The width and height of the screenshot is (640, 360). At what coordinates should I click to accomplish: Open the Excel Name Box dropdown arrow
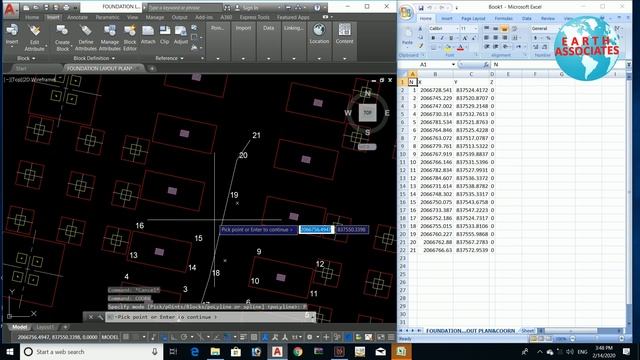453,64
